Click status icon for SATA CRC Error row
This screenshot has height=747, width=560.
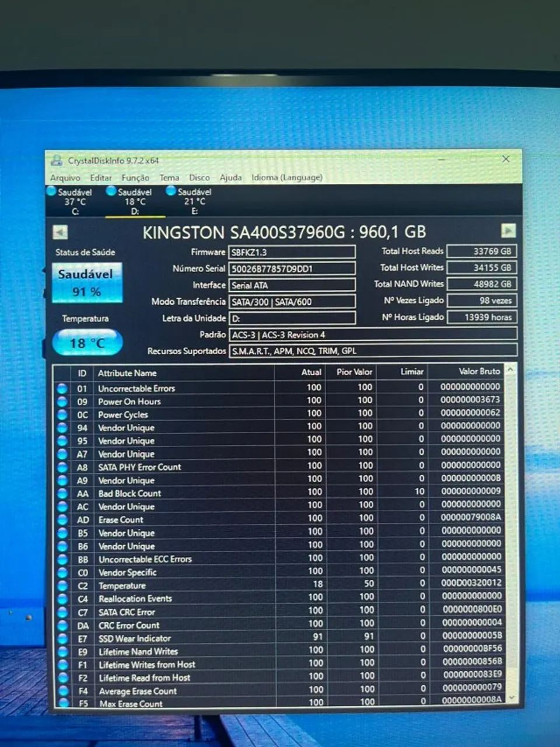(63, 612)
